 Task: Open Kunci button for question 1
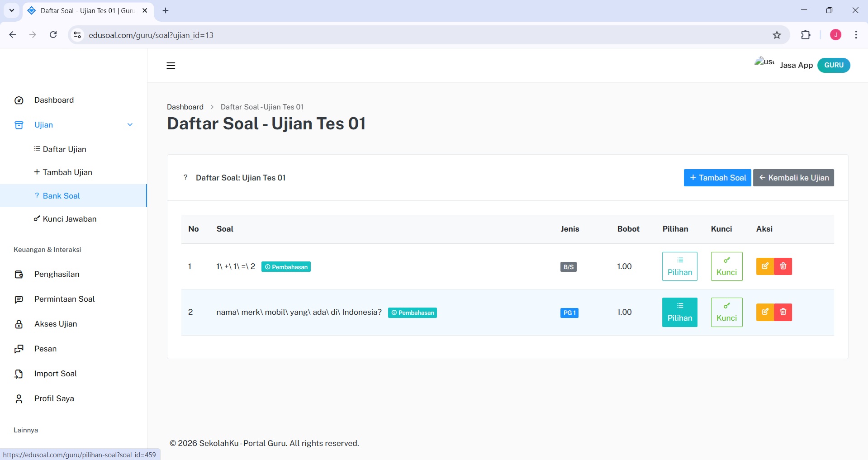point(726,266)
